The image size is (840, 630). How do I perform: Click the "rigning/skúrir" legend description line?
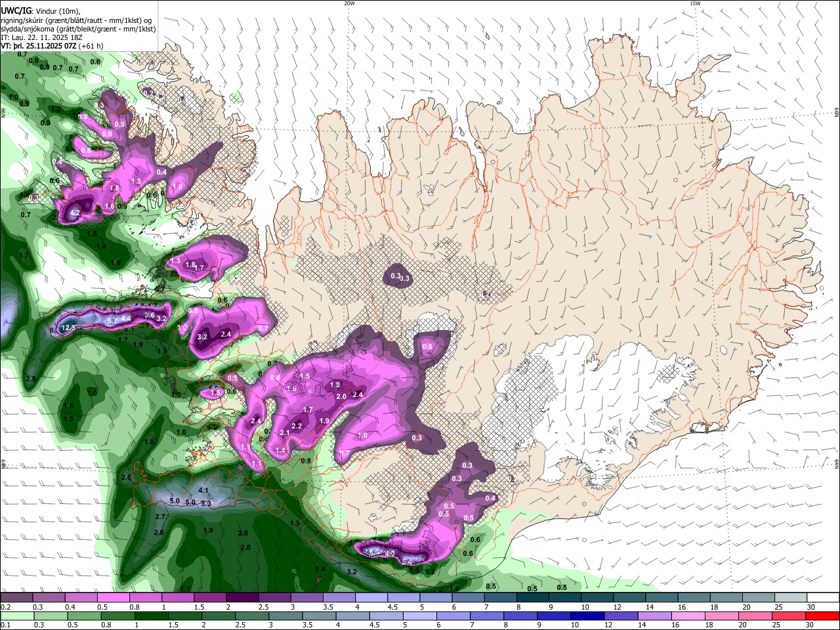coord(77,20)
